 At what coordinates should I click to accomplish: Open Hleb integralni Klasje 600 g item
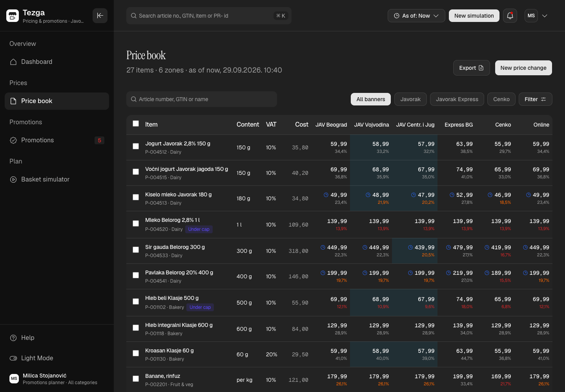(x=179, y=325)
